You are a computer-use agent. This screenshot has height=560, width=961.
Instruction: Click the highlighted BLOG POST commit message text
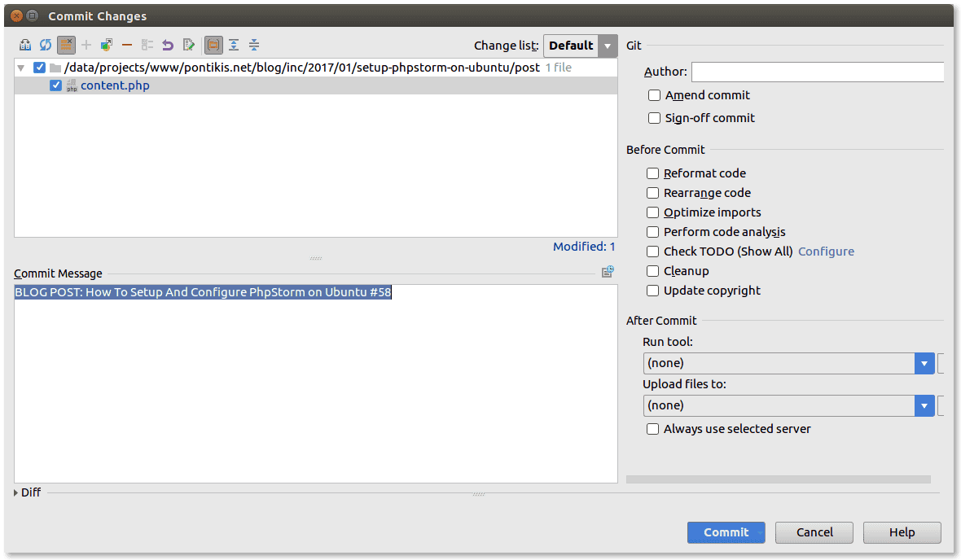click(203, 292)
